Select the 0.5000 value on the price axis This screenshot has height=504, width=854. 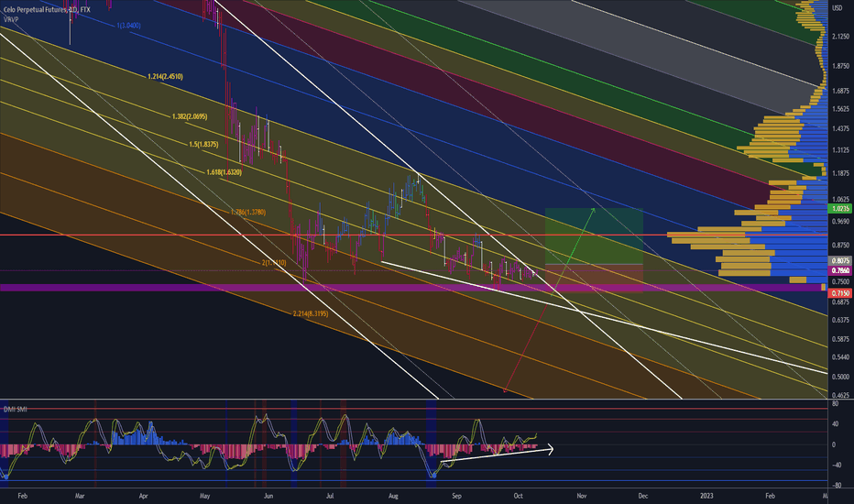click(840, 377)
